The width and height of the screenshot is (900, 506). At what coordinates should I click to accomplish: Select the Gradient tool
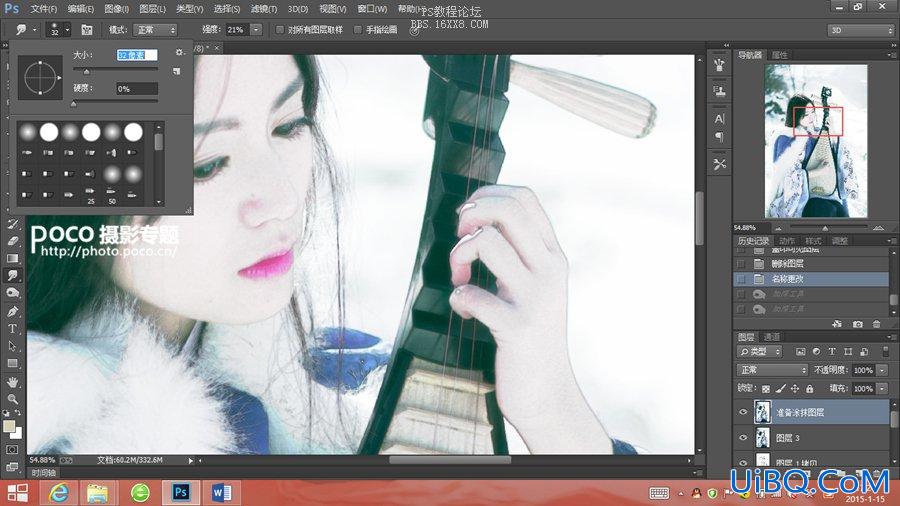coord(13,258)
